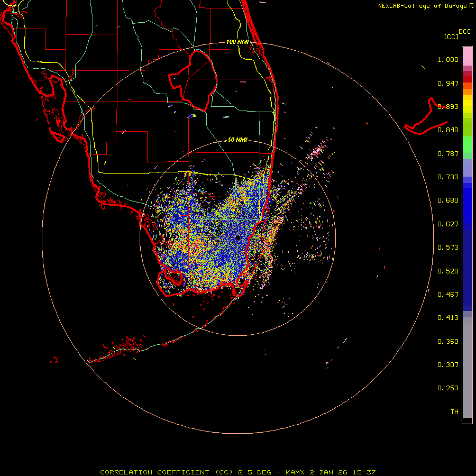Screen dimensions: 476x476
Task: Click the 0.253 color scale value
Action: (x=448, y=388)
